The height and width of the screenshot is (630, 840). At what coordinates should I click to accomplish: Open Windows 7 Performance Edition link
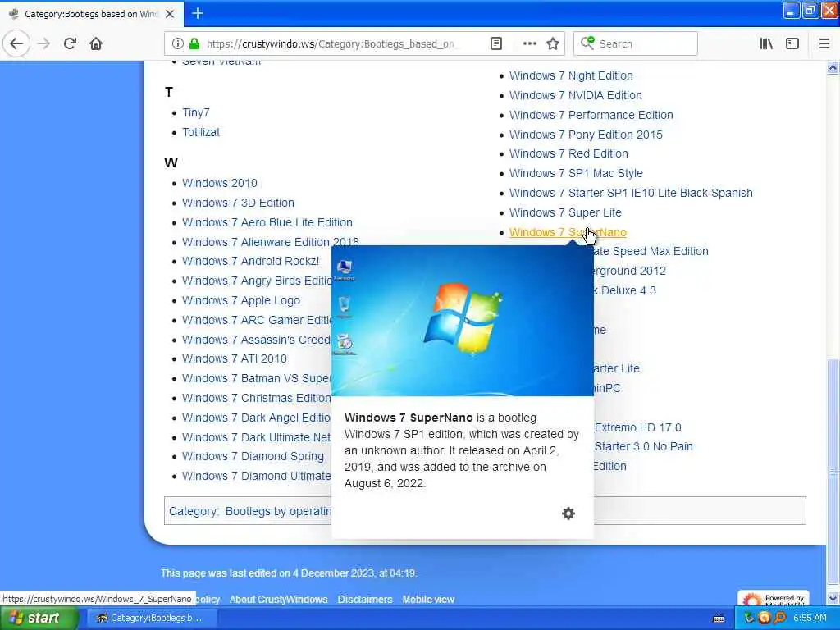[x=591, y=115]
